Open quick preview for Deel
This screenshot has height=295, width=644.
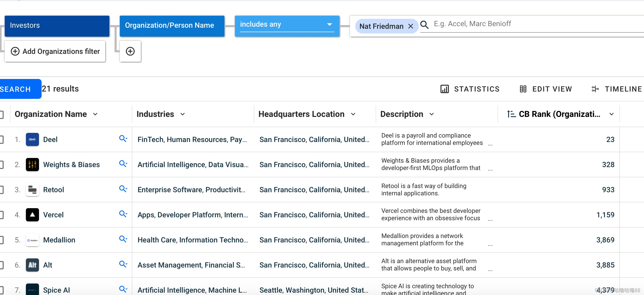pyautogui.click(x=123, y=138)
